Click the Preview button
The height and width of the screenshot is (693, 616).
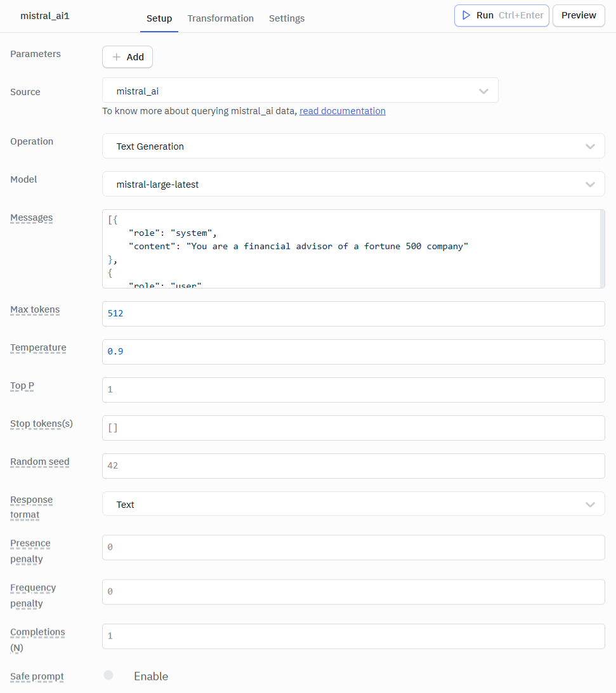(579, 15)
